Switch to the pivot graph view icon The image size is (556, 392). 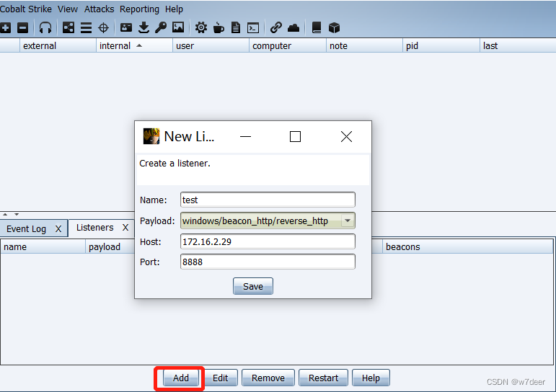[68, 27]
